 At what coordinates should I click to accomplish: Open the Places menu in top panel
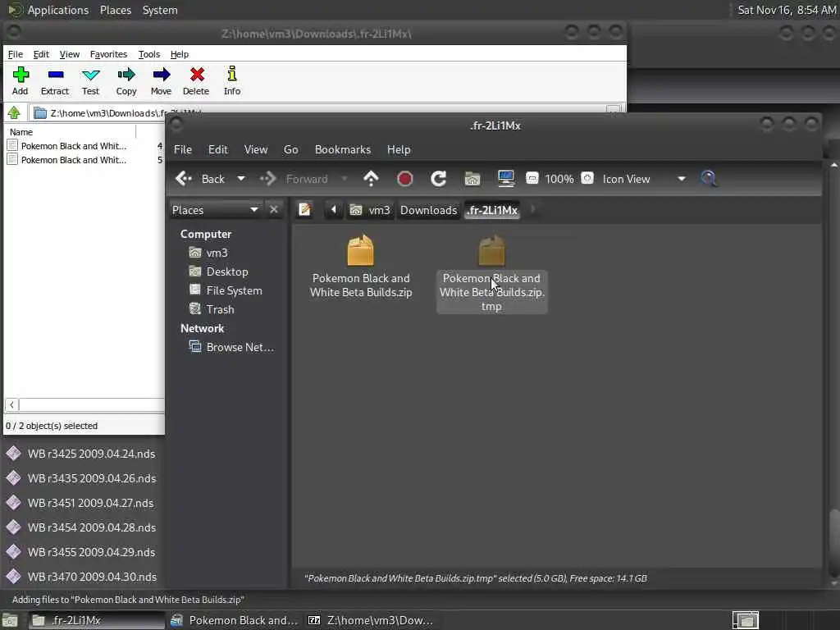(x=115, y=10)
